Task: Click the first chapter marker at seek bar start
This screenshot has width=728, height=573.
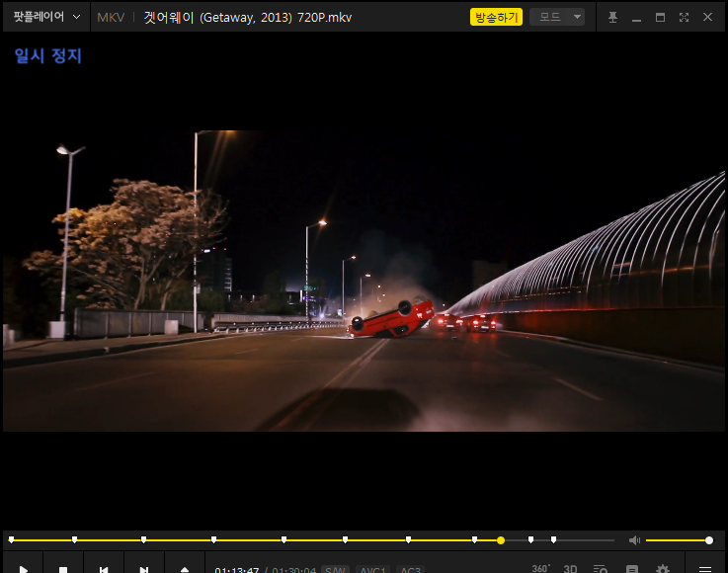Action: [11, 539]
